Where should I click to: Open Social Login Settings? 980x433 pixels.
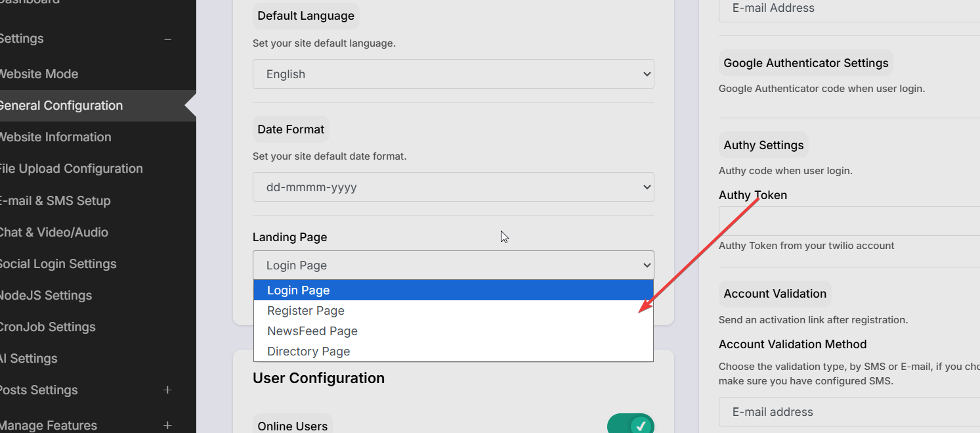(58, 264)
